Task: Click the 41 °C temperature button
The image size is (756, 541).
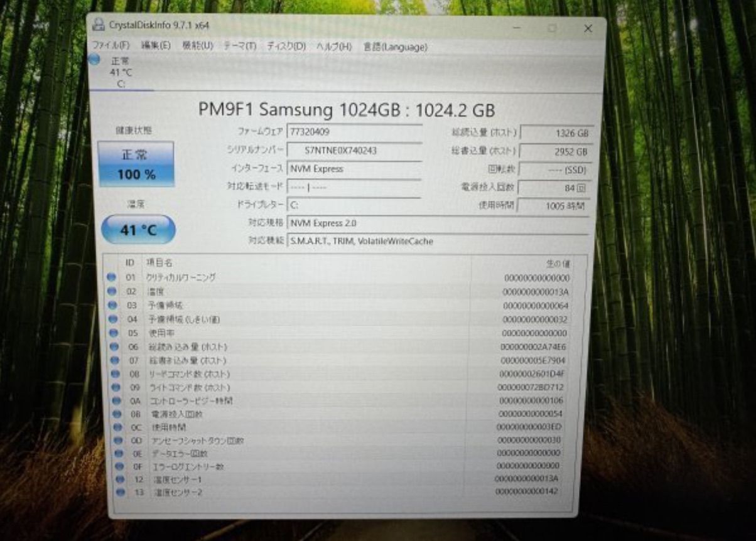Action: [x=138, y=230]
